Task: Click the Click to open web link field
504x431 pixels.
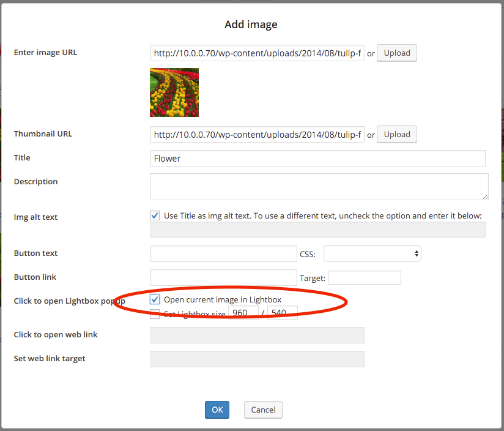Action: click(257, 335)
